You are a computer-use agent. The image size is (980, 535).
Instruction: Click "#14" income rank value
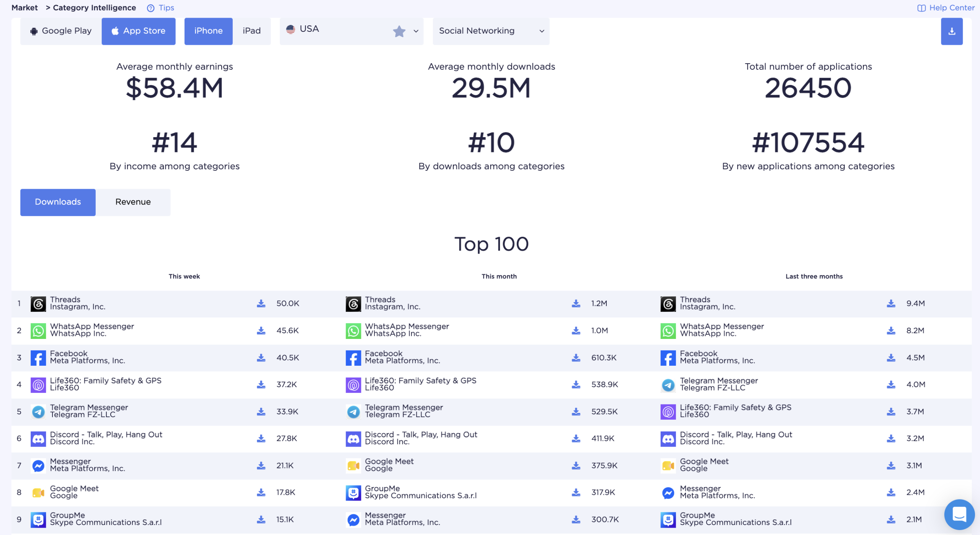(175, 142)
